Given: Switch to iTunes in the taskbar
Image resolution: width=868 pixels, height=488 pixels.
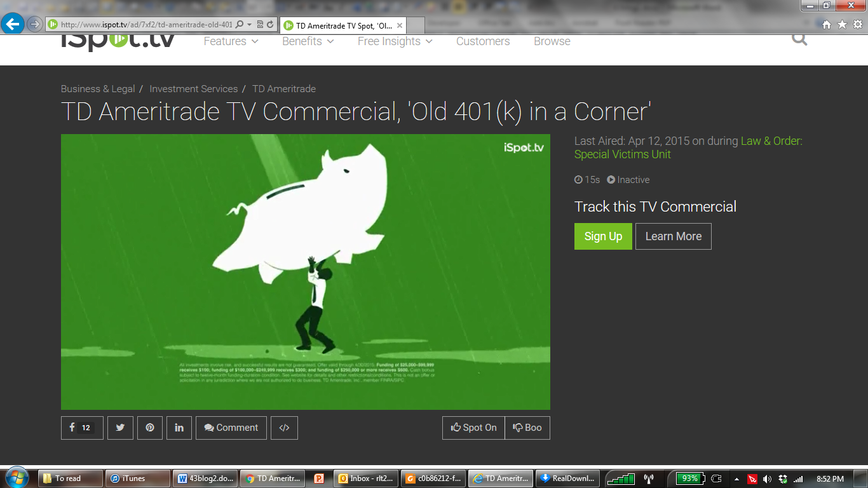Looking at the screenshot, I should coord(138,478).
